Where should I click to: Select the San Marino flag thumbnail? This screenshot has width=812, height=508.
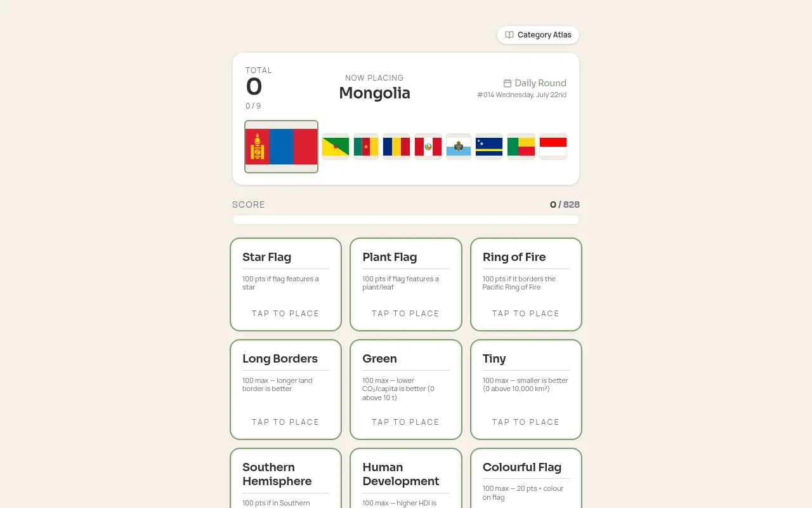tap(459, 147)
